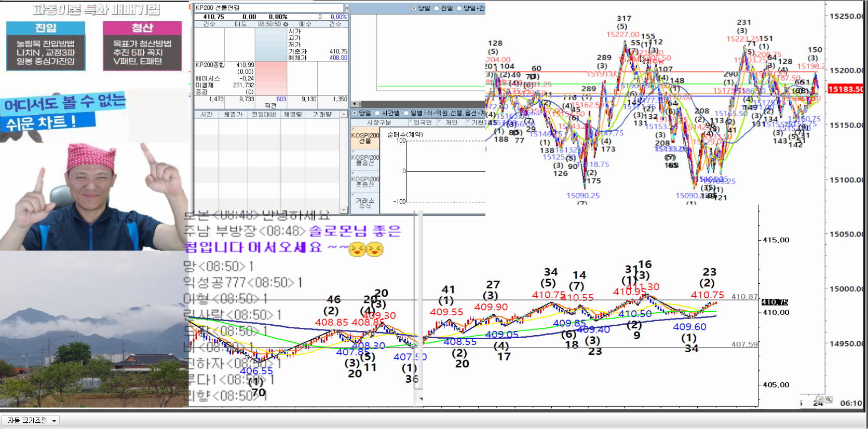This screenshot has width=868, height=429.
Task: Click the left arrow on the mini chart scrollbar
Action: (x=354, y=104)
